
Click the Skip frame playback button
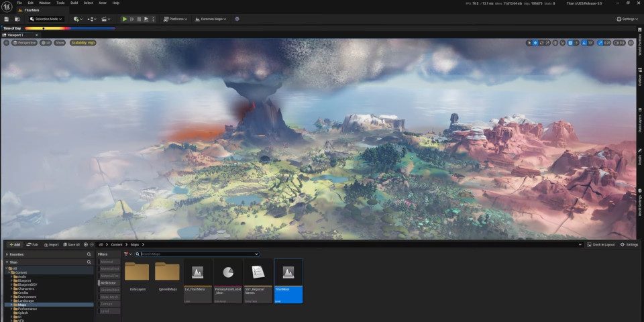pyautogui.click(x=132, y=19)
